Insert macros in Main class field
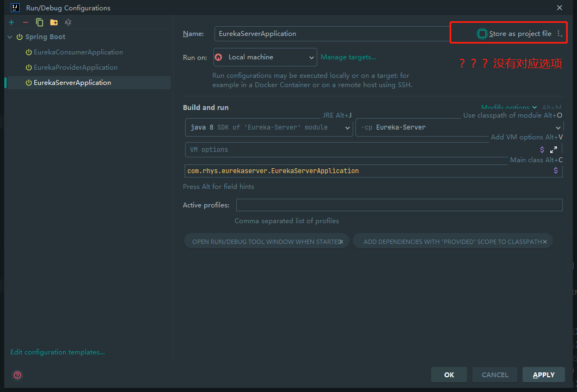577x392 pixels. click(556, 170)
